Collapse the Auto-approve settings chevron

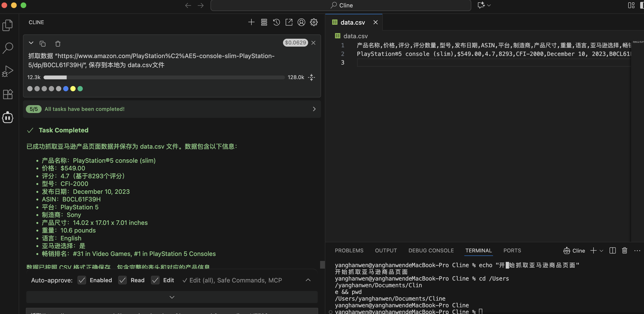pyautogui.click(x=308, y=280)
